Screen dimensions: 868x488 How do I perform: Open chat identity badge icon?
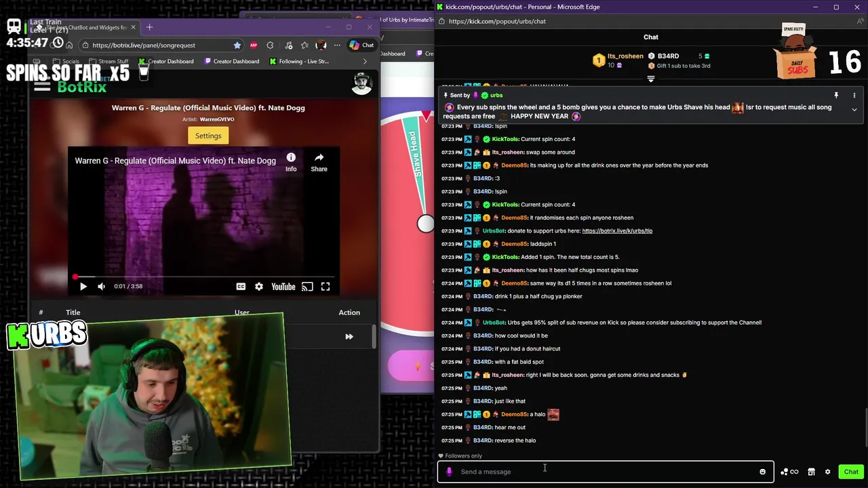[x=449, y=472]
